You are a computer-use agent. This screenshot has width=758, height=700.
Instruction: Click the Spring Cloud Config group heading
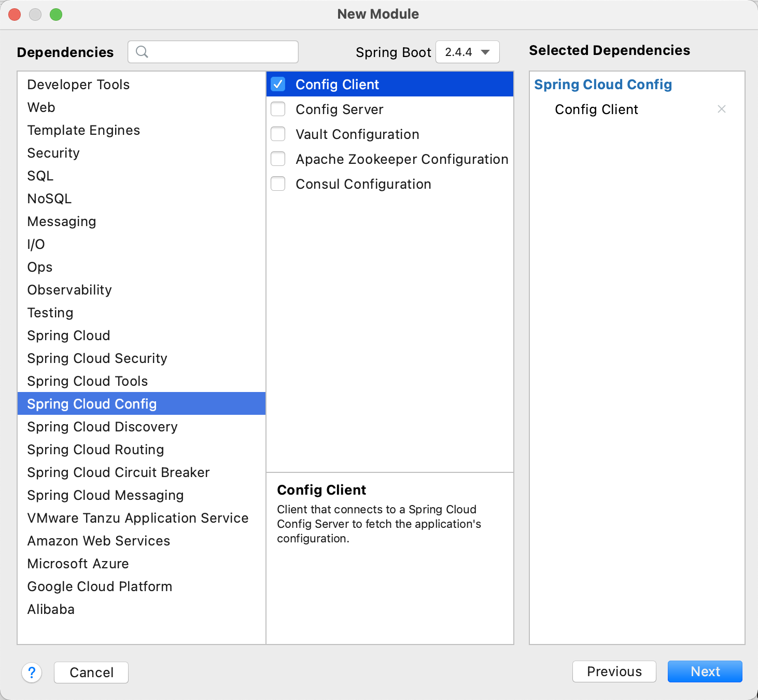[x=603, y=85]
